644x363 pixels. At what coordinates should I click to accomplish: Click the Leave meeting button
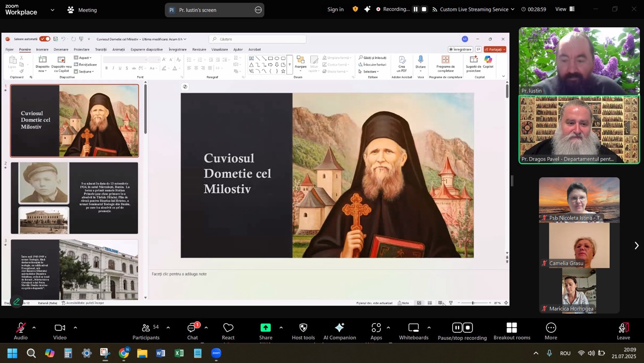pyautogui.click(x=623, y=330)
